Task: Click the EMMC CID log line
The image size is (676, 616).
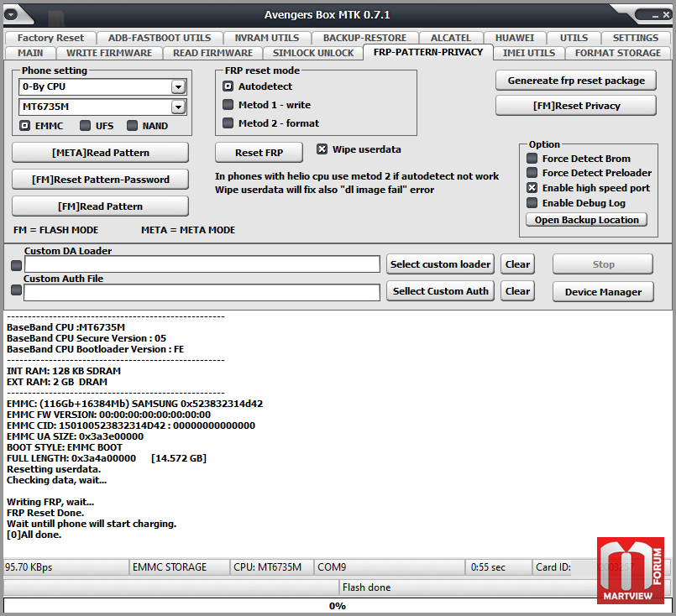Action: [x=131, y=425]
